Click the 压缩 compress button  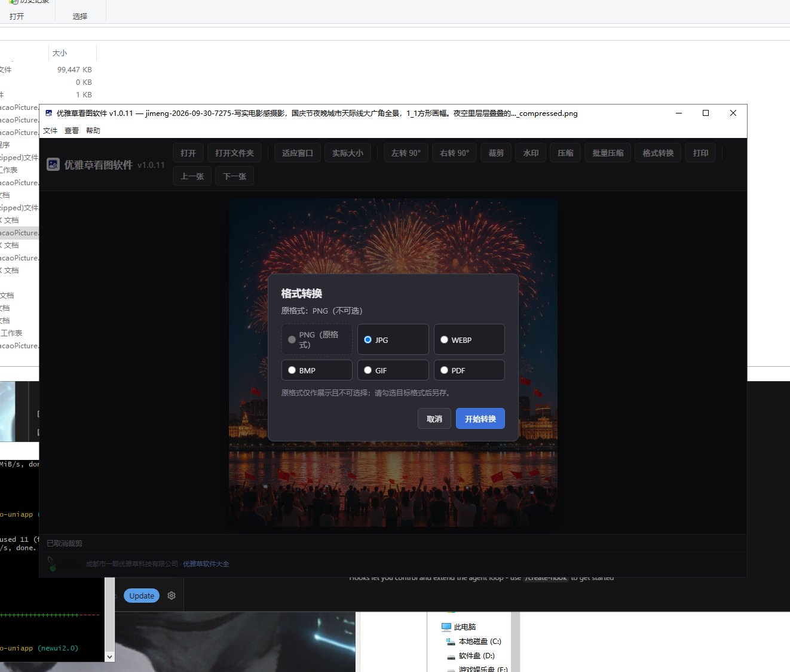pyautogui.click(x=565, y=153)
